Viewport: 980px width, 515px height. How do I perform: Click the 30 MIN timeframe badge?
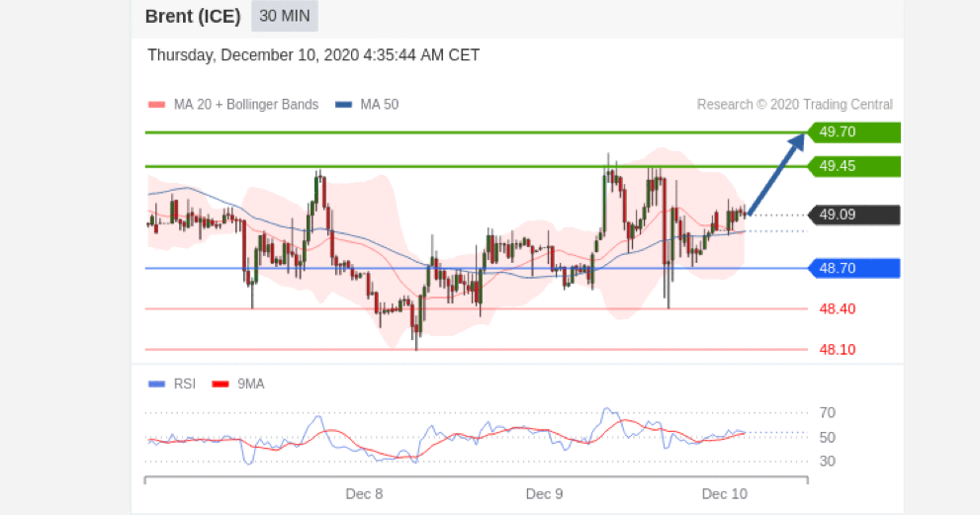285,16
